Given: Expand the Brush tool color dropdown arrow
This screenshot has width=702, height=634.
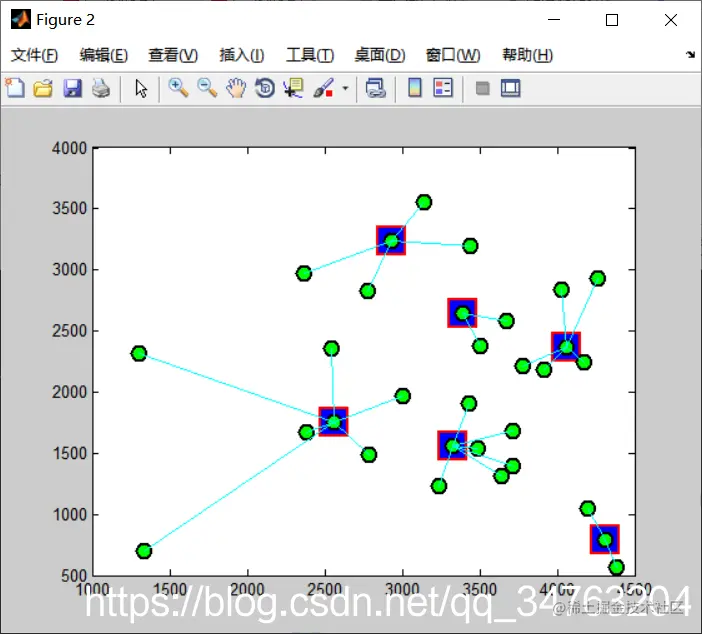Looking at the screenshot, I should (x=345, y=88).
